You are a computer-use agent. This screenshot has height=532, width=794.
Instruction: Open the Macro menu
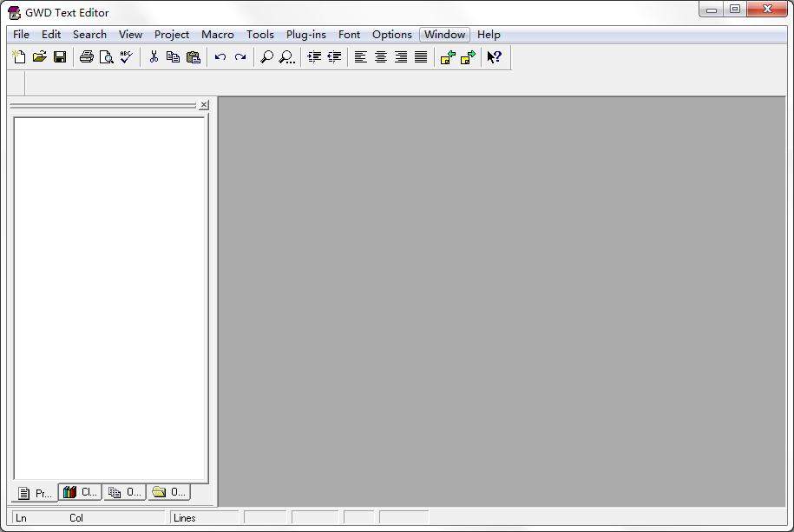coord(217,34)
